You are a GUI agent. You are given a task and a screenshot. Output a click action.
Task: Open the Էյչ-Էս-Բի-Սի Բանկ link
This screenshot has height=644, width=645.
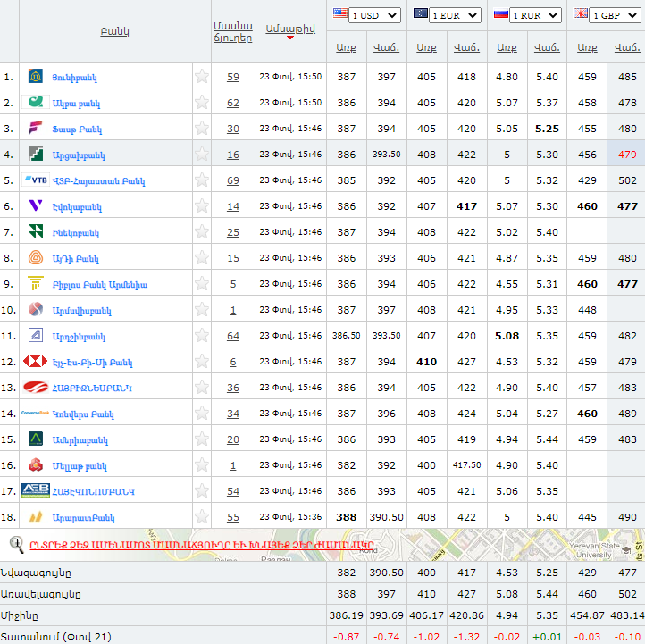[93, 363]
